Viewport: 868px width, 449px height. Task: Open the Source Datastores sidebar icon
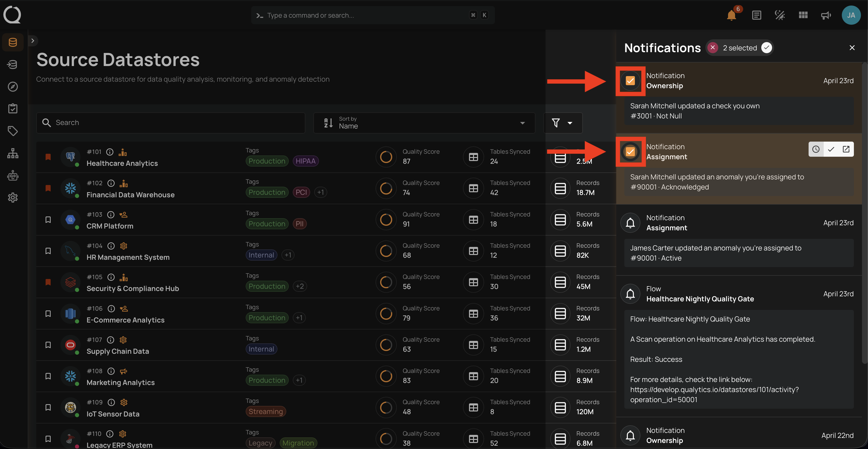tap(13, 42)
